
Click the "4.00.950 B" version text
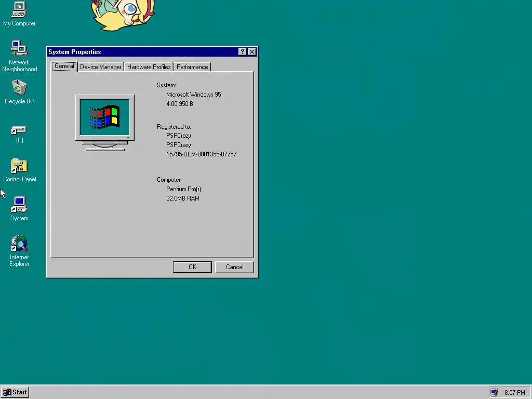179,104
